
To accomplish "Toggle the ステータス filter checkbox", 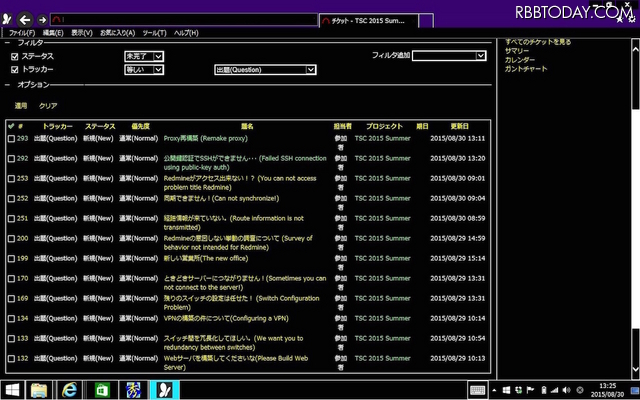I will click(x=15, y=57).
